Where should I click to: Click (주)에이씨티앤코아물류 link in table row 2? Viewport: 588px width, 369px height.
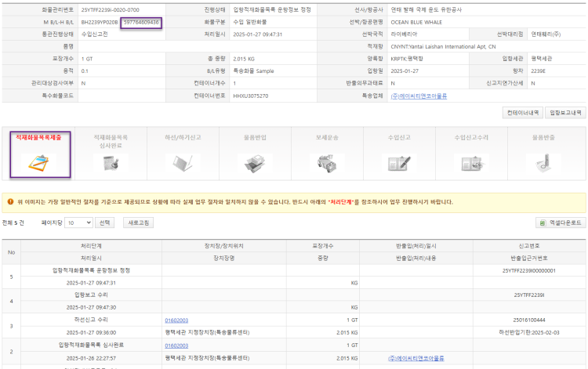tap(416, 357)
